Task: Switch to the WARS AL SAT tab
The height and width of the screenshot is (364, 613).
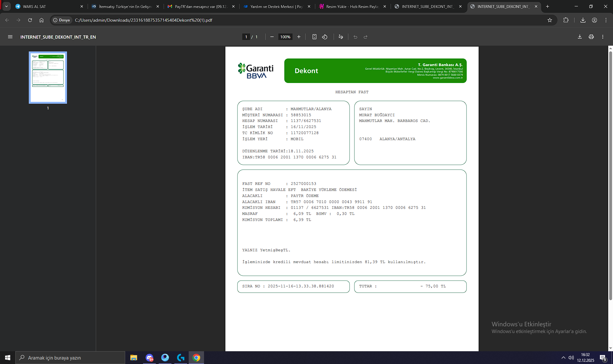Action: tap(49, 6)
